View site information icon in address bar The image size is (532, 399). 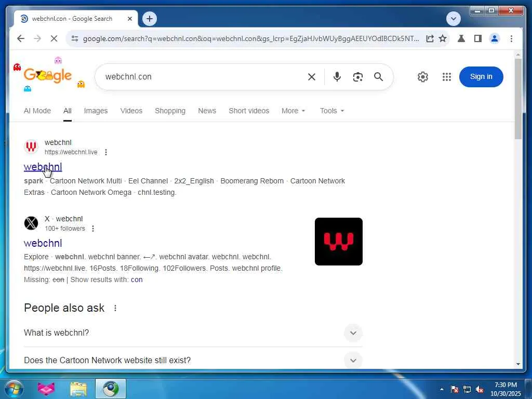click(x=75, y=38)
